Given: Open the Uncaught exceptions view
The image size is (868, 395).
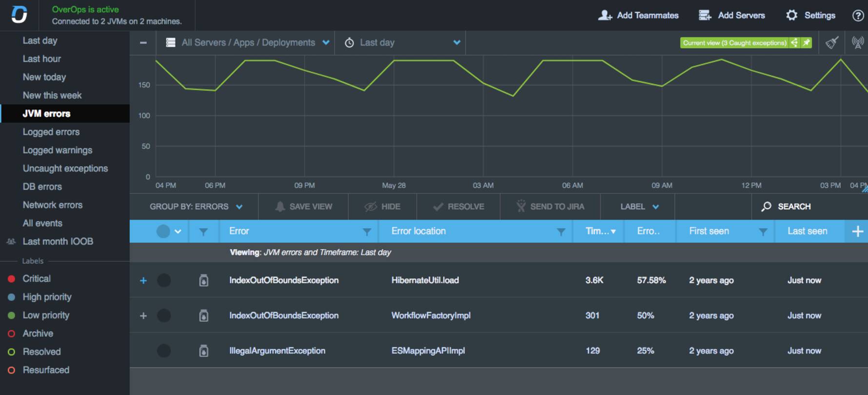Looking at the screenshot, I should click(65, 168).
